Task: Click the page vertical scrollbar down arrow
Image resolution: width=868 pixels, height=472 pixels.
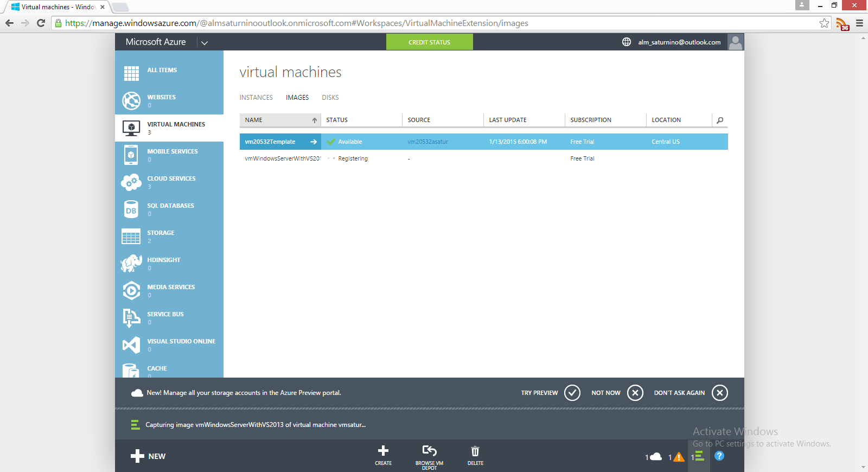Action: pyautogui.click(x=863, y=467)
